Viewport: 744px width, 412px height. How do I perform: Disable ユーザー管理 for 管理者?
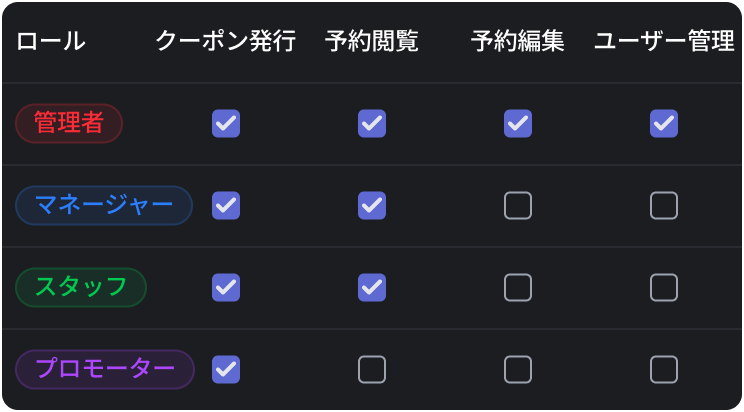click(x=664, y=124)
